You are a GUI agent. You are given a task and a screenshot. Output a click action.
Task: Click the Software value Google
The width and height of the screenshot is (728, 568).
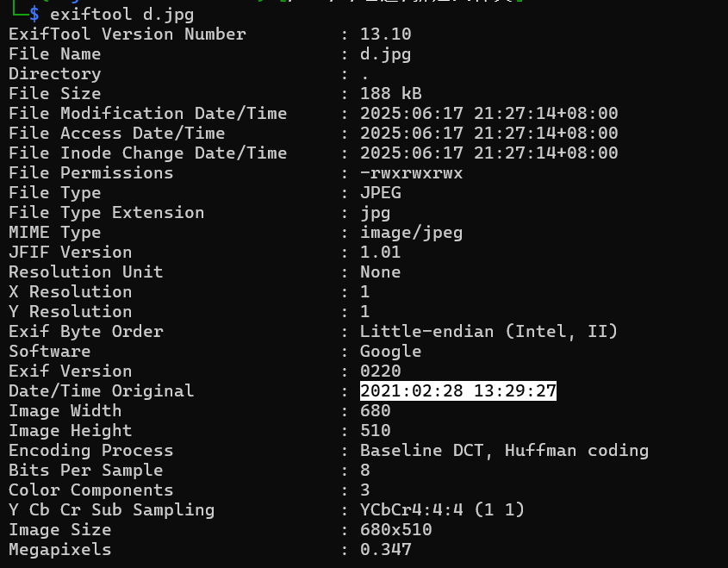coord(390,352)
